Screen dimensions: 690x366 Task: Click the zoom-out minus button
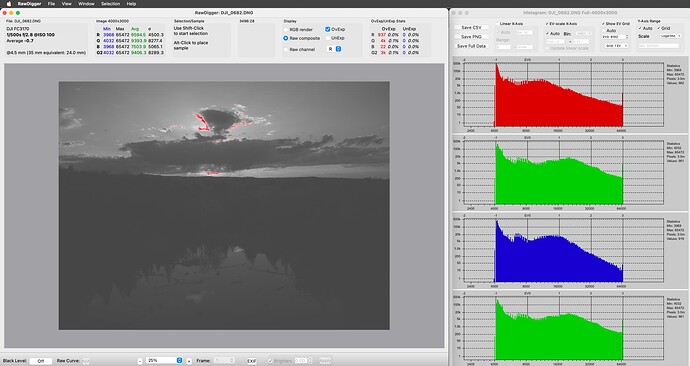point(140,361)
